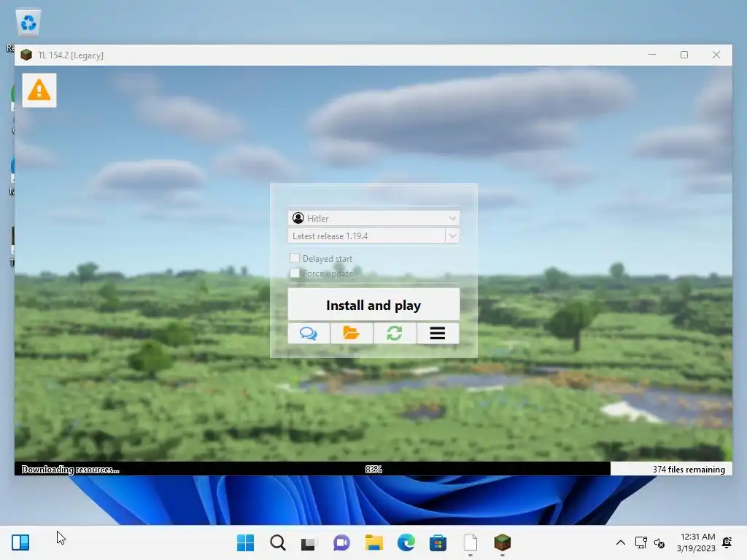Open File Explorer from the taskbar

pyautogui.click(x=374, y=542)
